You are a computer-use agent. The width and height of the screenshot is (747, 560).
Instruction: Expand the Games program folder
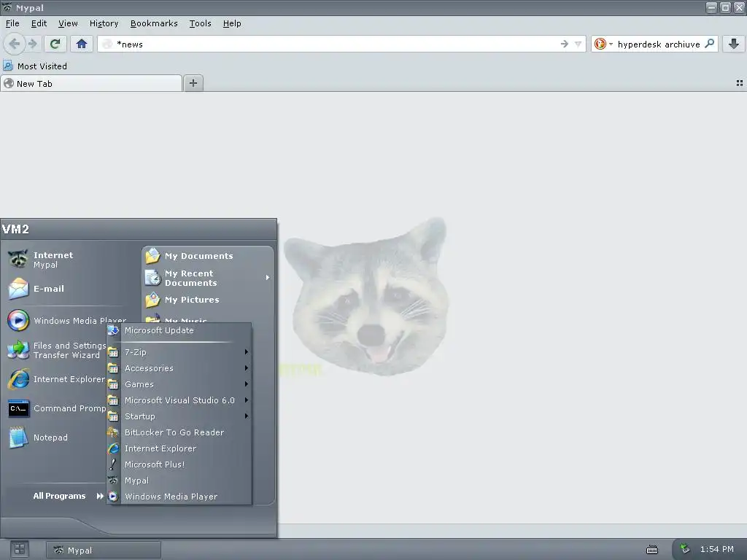179,384
